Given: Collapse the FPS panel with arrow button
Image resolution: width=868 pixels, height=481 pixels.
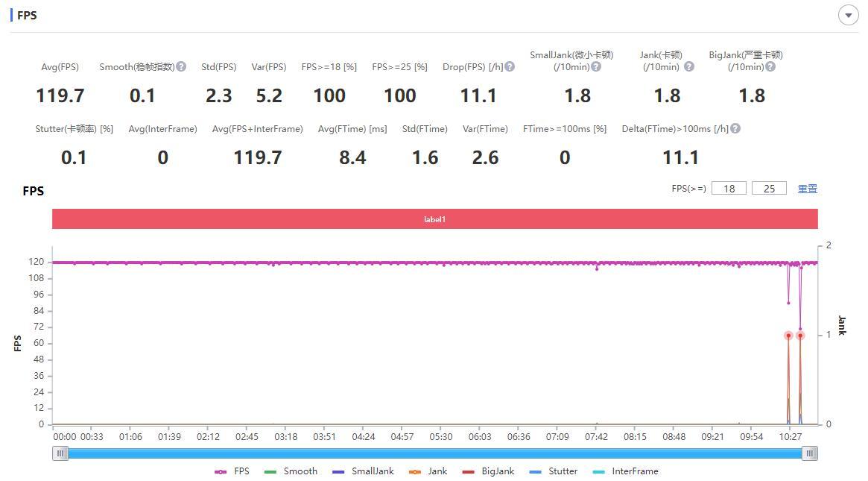Looking at the screenshot, I should [848, 16].
